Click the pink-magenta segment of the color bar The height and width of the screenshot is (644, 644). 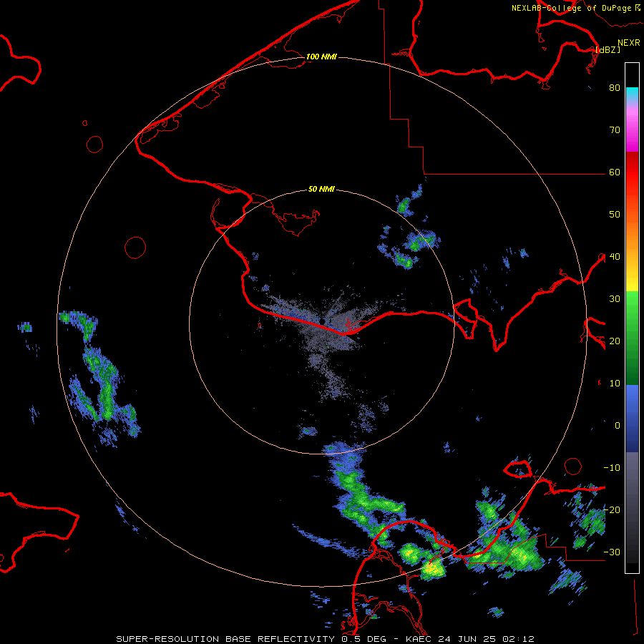[x=632, y=127]
